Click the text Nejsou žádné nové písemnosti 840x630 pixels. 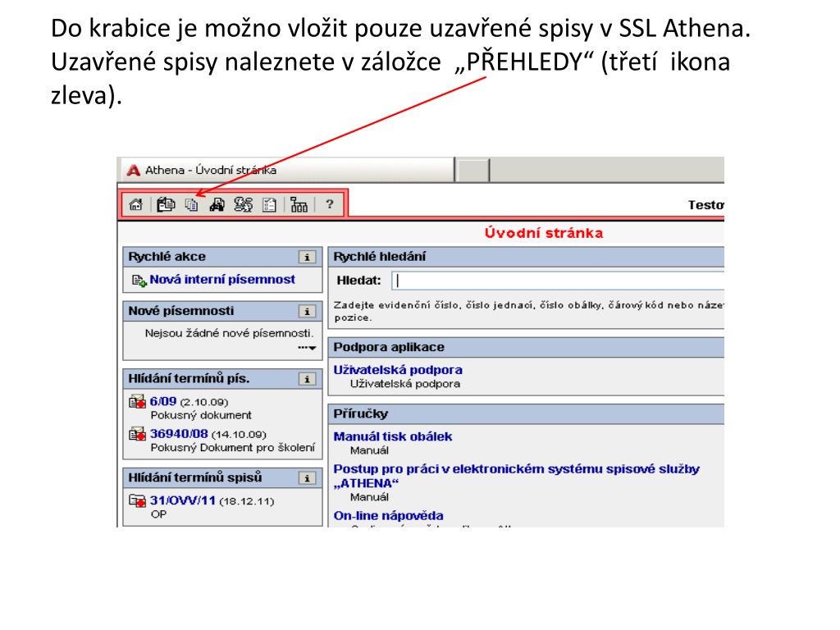(230, 333)
